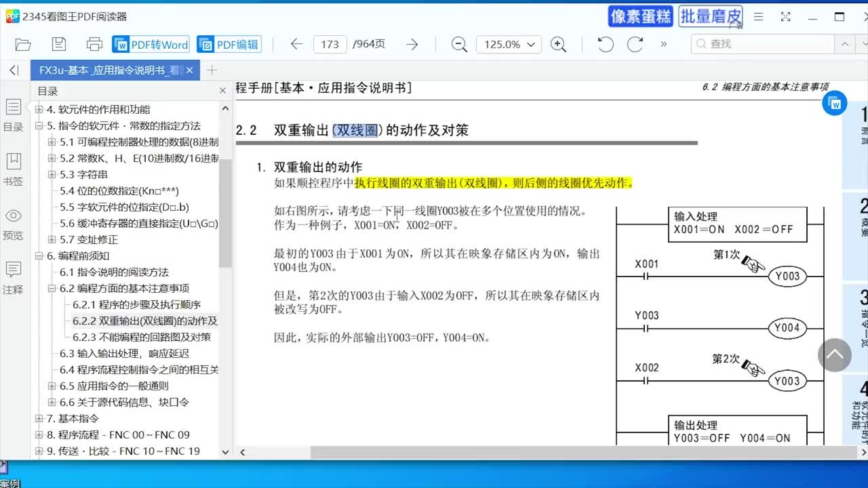Expand section 5.1 tree node
The width and height of the screenshot is (868, 488).
tap(52, 142)
